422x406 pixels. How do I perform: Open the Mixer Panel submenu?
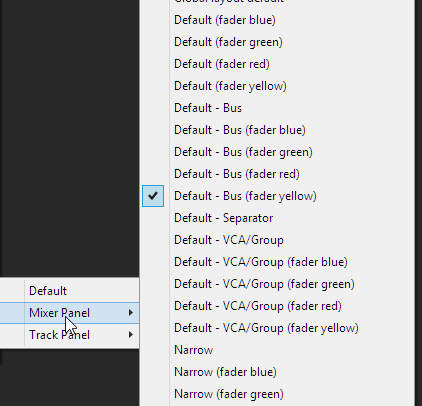pyautogui.click(x=69, y=313)
